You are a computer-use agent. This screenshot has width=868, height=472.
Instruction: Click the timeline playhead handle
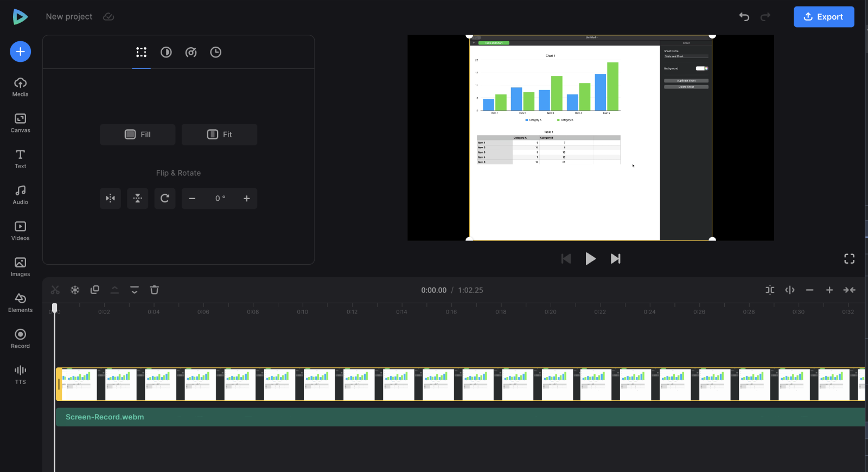click(x=54, y=308)
